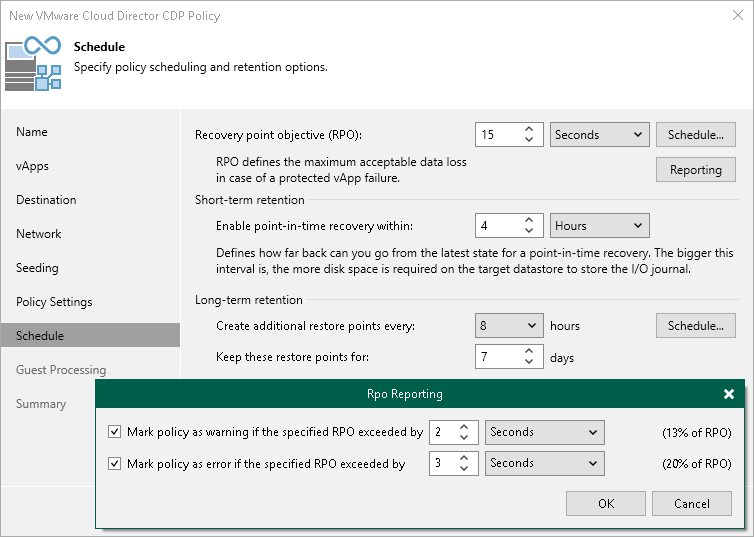Click the 'Rpo Reporting' title text

404,394
